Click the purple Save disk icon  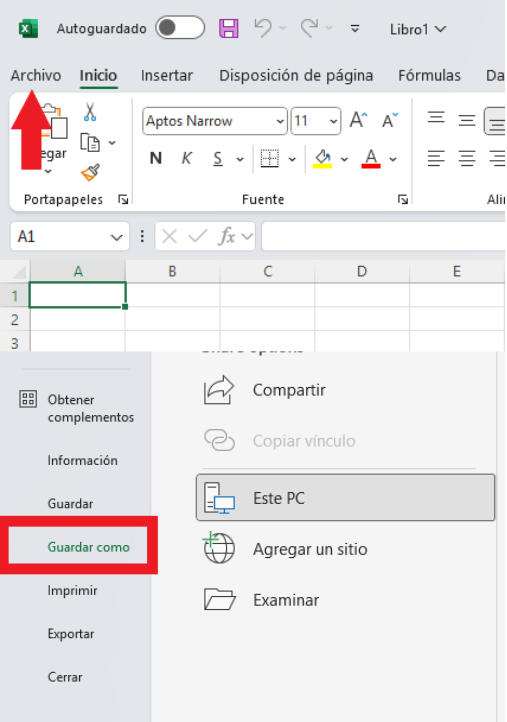pyautogui.click(x=228, y=29)
